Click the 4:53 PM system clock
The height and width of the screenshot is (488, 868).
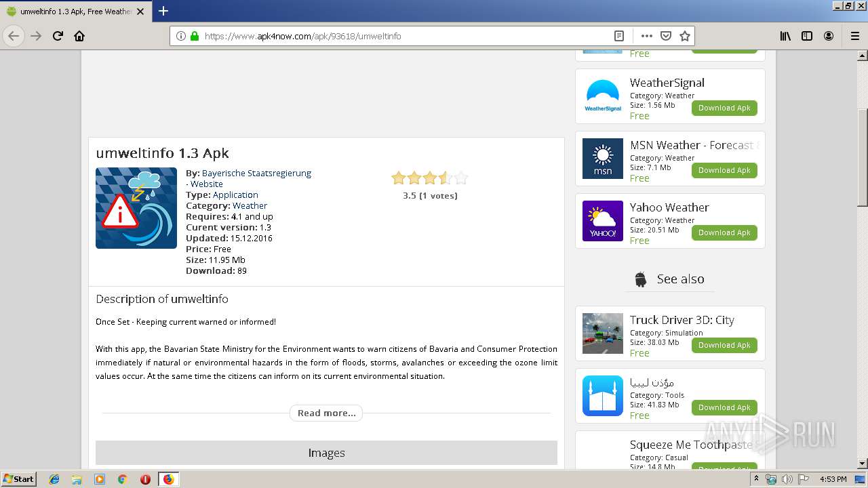[x=833, y=479]
